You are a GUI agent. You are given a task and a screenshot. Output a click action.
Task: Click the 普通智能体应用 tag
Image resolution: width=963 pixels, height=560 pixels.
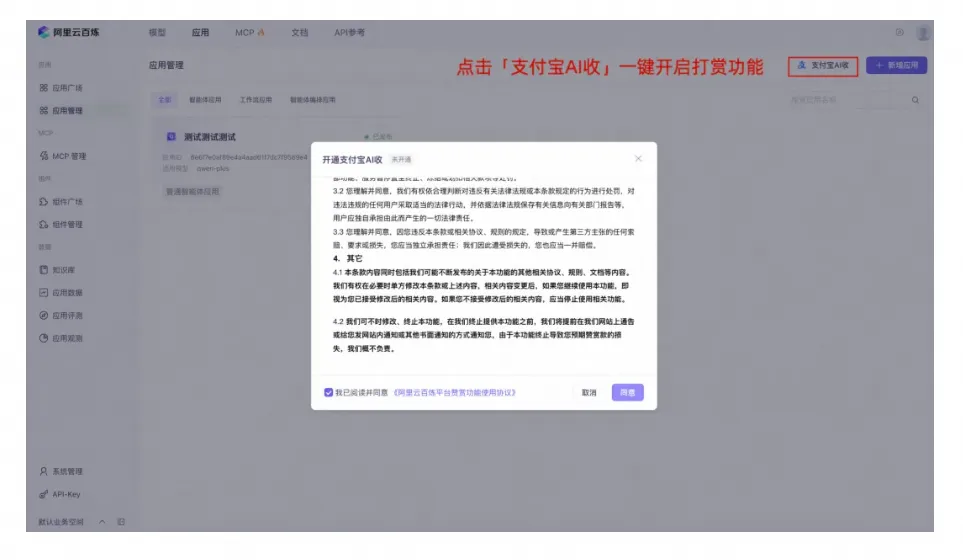click(x=192, y=191)
